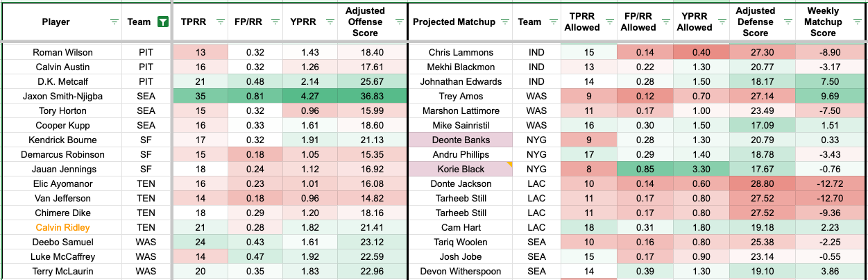Expand the Adjusted Defense Score filter dropdown

789,22
